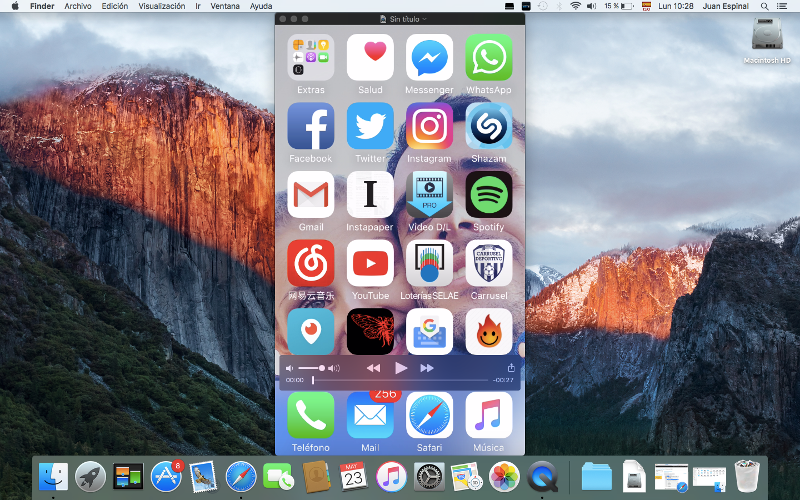Image resolution: width=800 pixels, height=500 pixels.
Task: Fast-forward the QuickTime video
Action: coord(427,368)
